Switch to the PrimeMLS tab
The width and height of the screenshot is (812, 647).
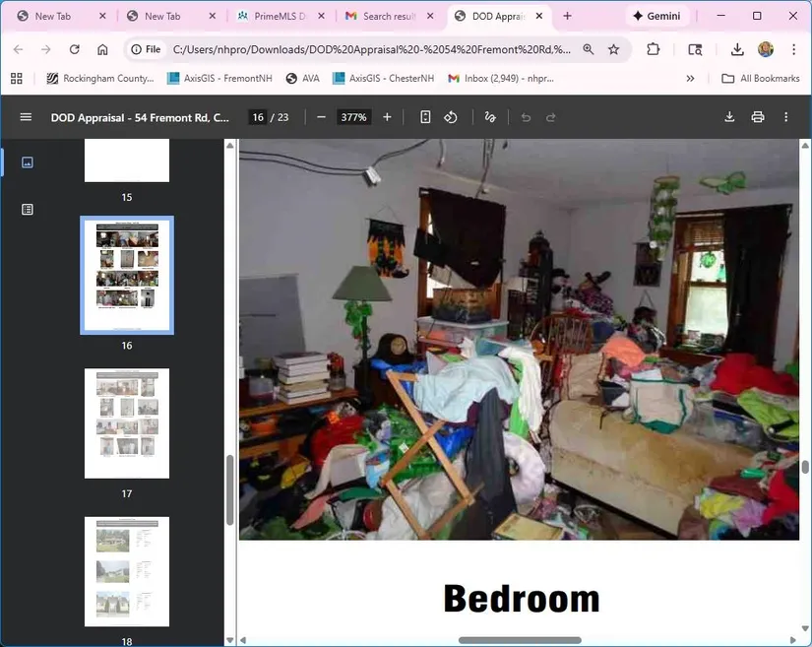click(x=278, y=17)
